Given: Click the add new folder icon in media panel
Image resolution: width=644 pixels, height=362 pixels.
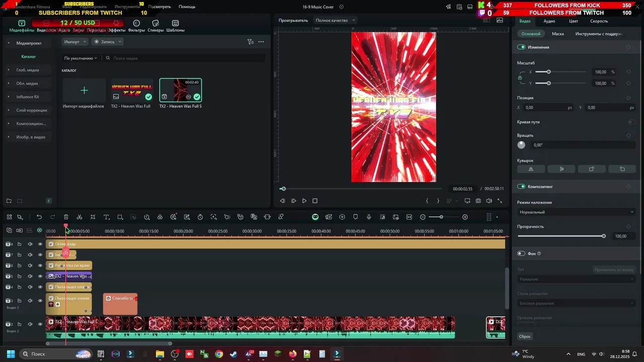Looking at the screenshot, I should (x=9, y=201).
